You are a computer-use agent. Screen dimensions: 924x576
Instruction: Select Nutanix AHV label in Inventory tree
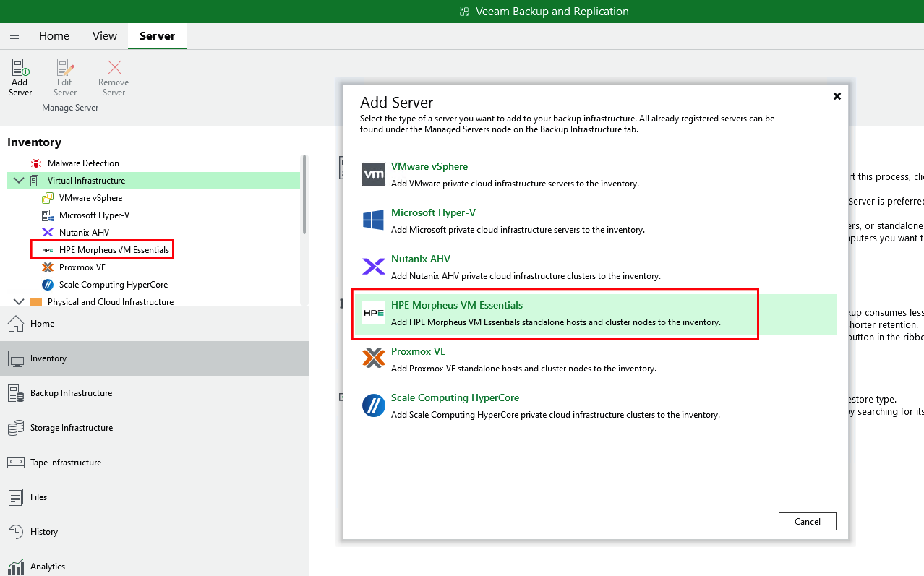tap(84, 233)
